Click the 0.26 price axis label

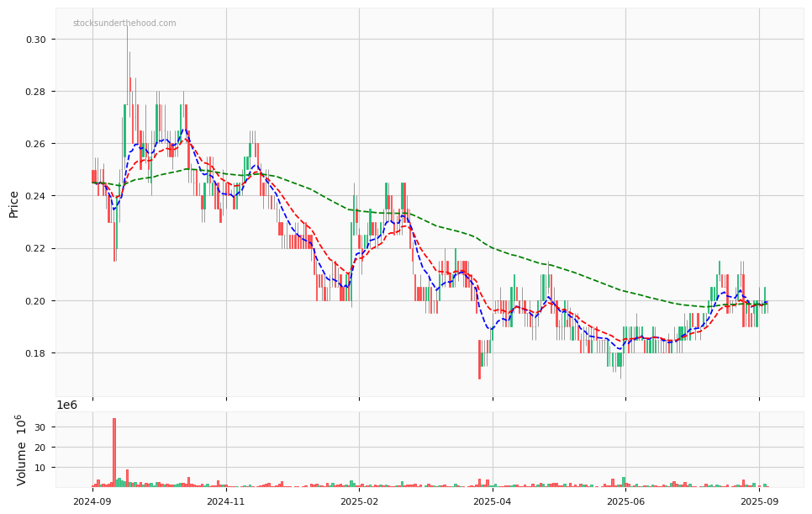click(x=36, y=144)
